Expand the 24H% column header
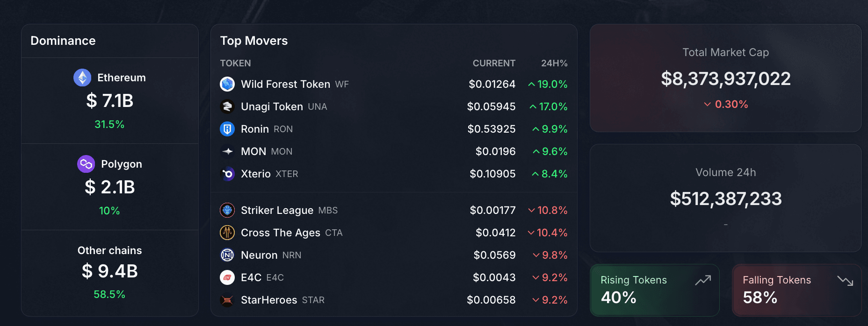Image resolution: width=868 pixels, height=326 pixels. [554, 63]
